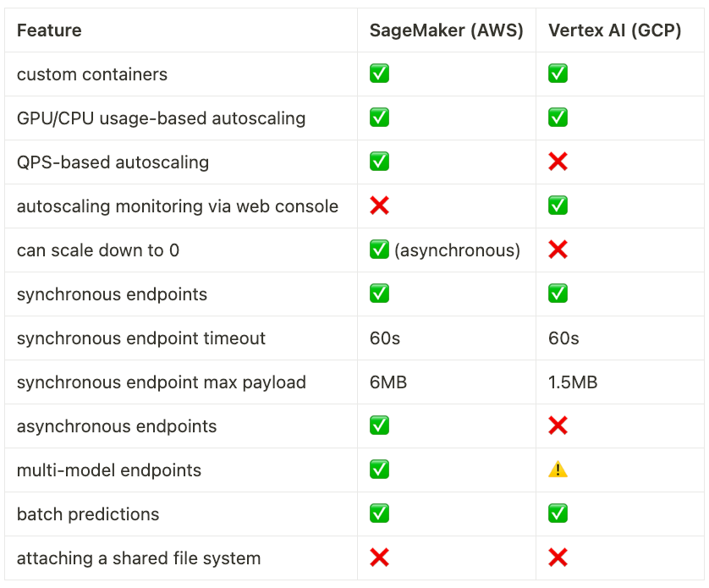Click Vertex AI red cross for shared file system

point(558,558)
